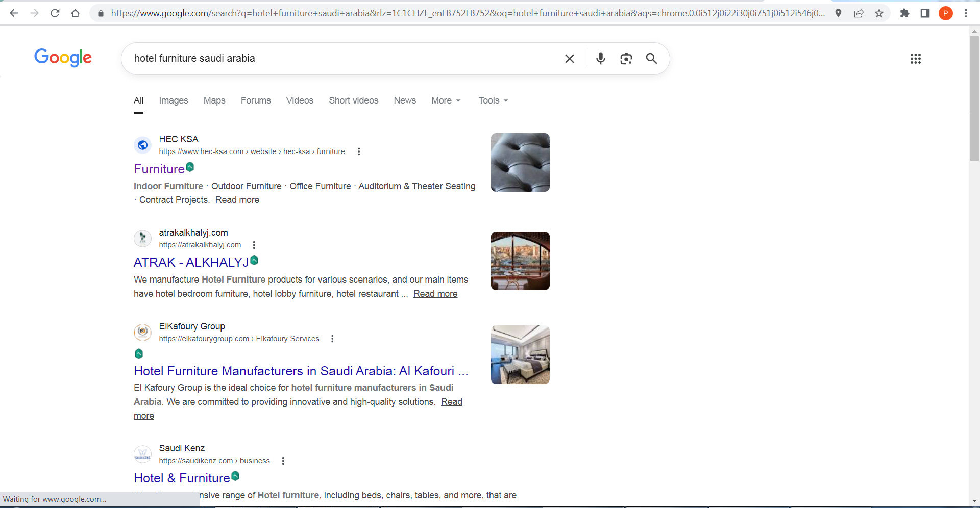Switch to the News tab
Viewport: 980px width, 508px height.
click(x=405, y=100)
